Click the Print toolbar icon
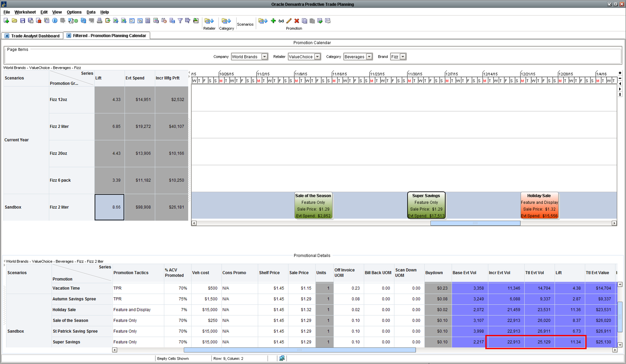This screenshot has height=364, width=626. click(99, 21)
